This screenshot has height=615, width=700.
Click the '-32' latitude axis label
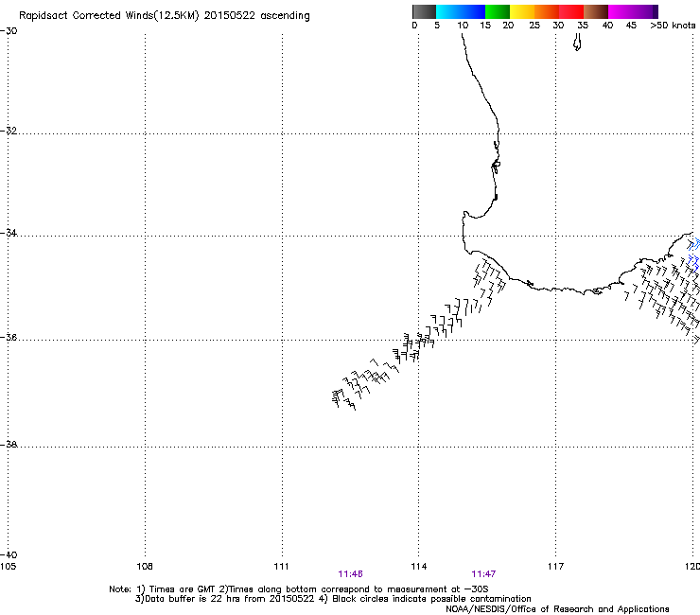[9, 131]
